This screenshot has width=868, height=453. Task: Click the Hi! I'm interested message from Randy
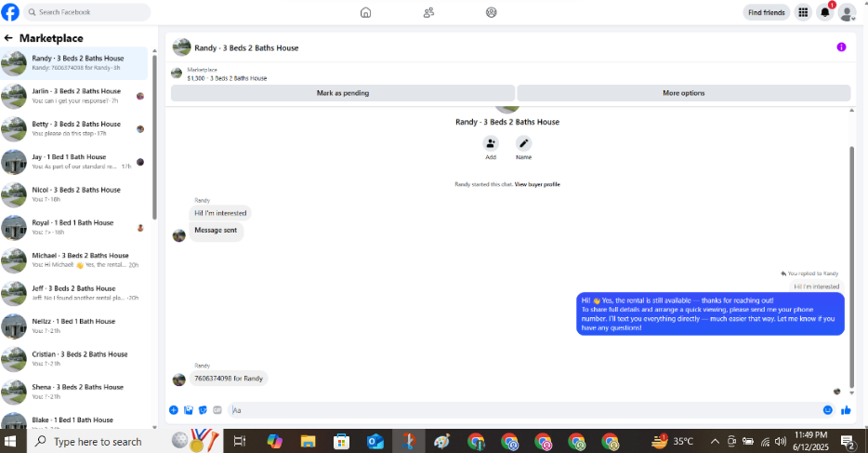(x=220, y=213)
